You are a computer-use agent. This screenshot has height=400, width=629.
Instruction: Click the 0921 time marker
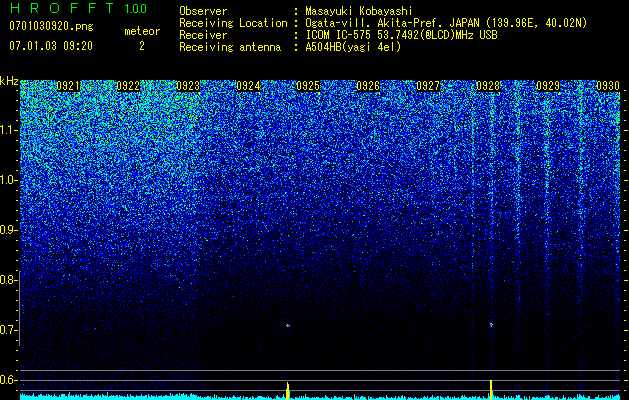(68, 86)
